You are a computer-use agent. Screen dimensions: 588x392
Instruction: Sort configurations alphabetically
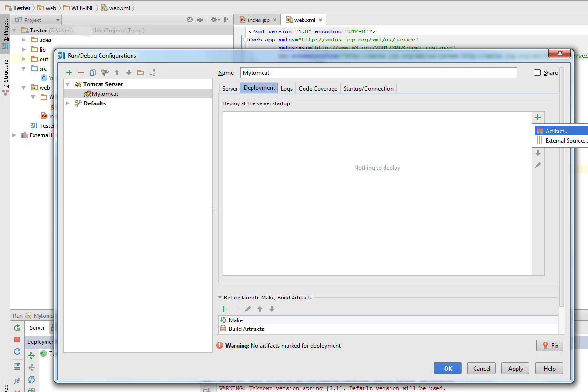coord(152,72)
